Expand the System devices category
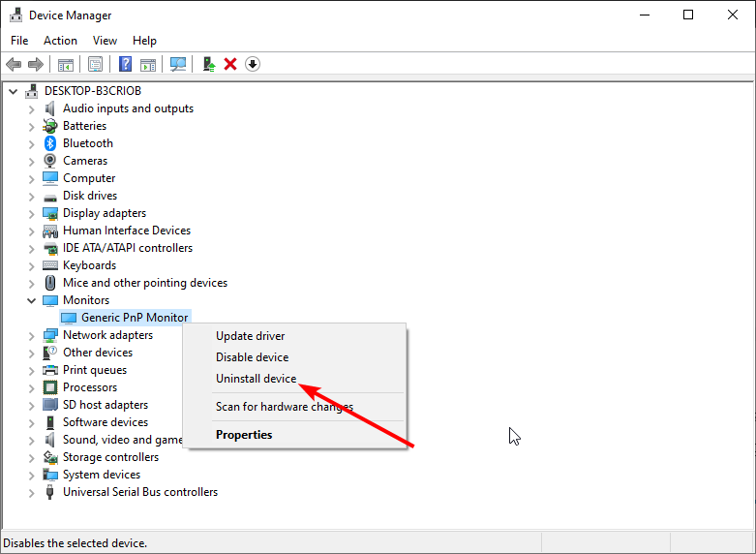Viewport: 756px width, 554px height. click(31, 476)
